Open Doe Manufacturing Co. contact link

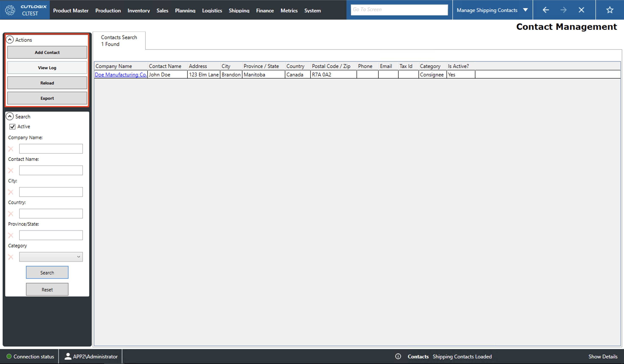(x=121, y=74)
